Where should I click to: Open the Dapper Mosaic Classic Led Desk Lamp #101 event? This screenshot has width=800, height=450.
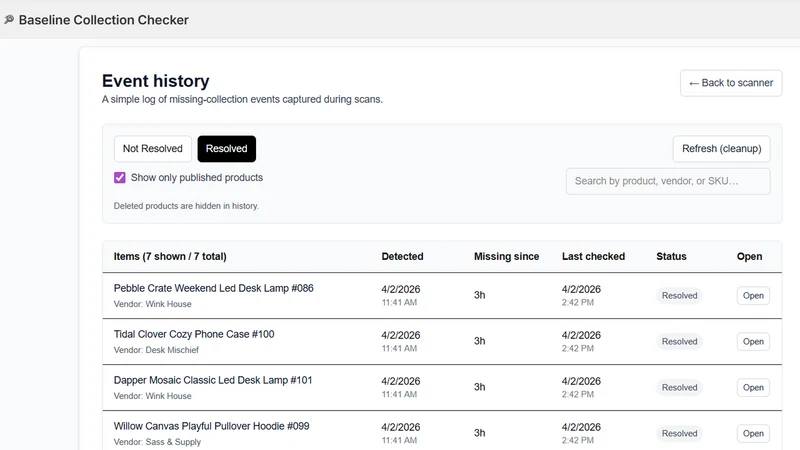(x=753, y=387)
